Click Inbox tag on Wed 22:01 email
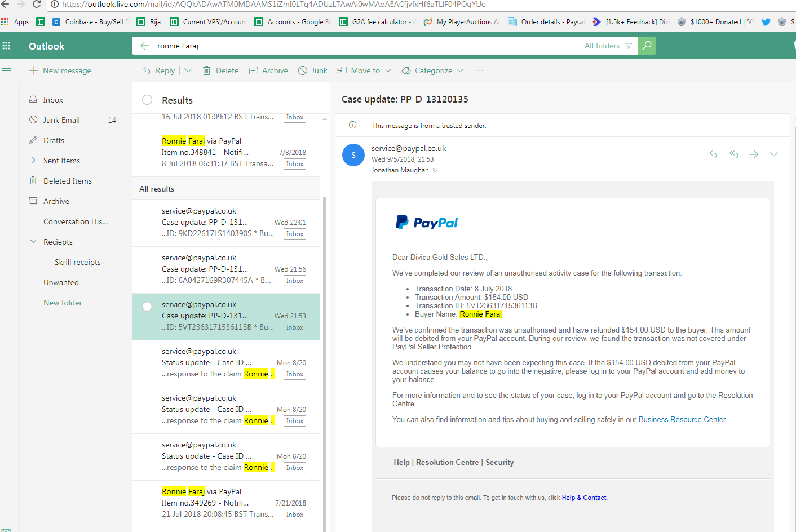 point(295,234)
